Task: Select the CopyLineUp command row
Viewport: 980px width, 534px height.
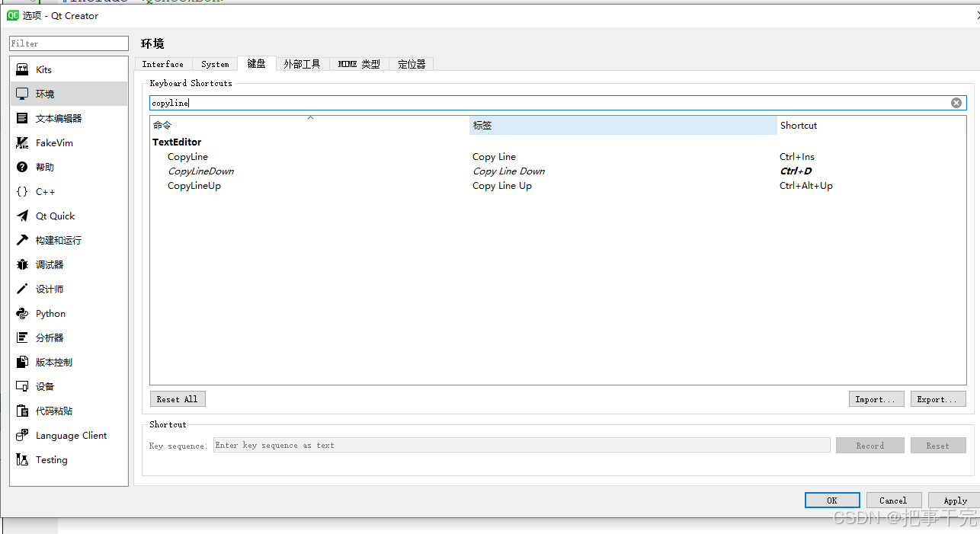Action: [x=558, y=186]
